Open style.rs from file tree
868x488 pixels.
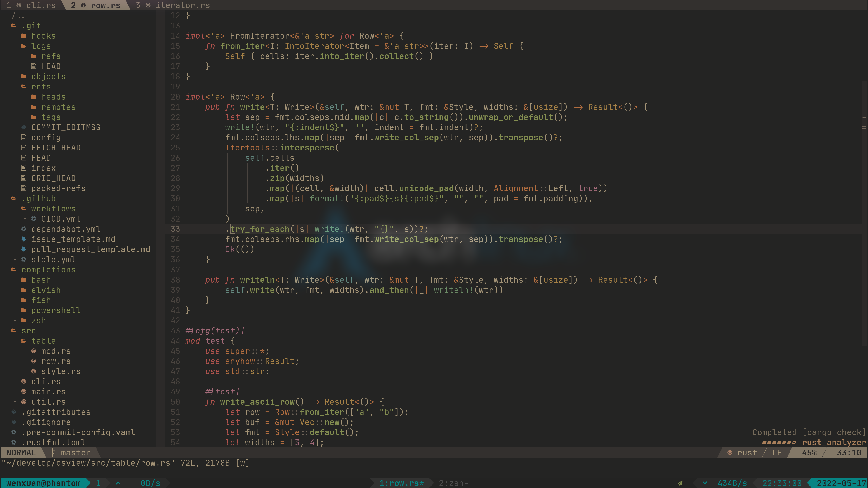pyautogui.click(x=61, y=371)
